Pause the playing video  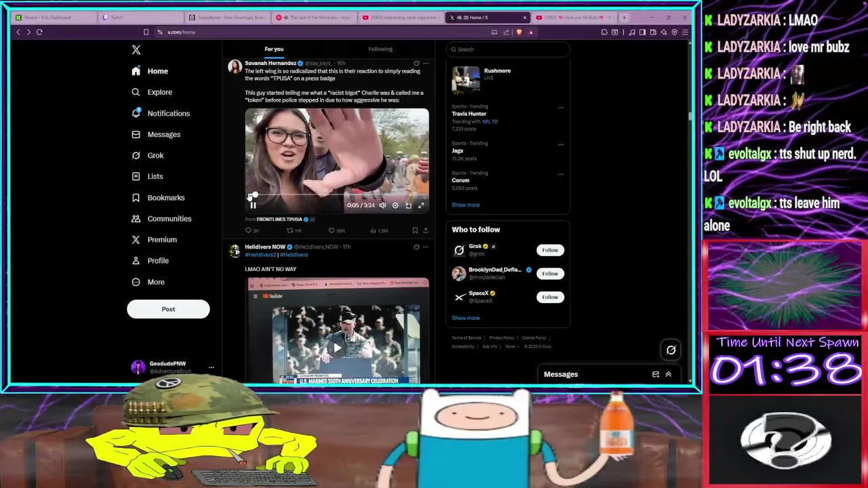point(253,205)
